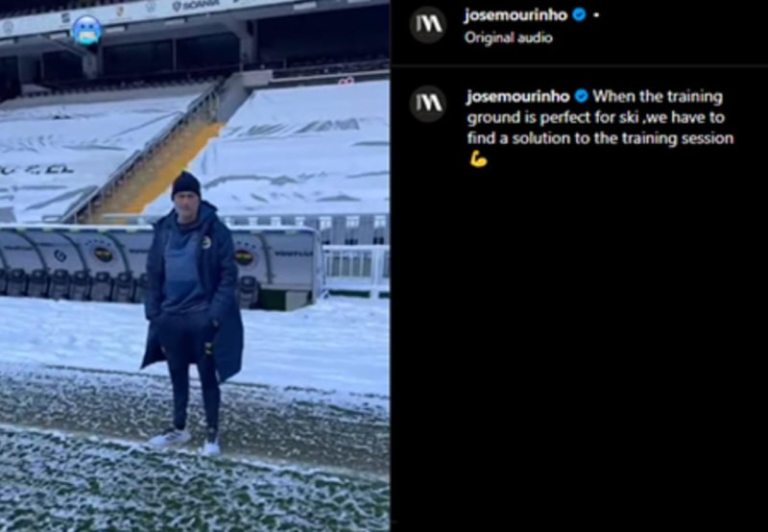Click the M logo avatar beside the caption
768x532 pixels.
click(427, 104)
